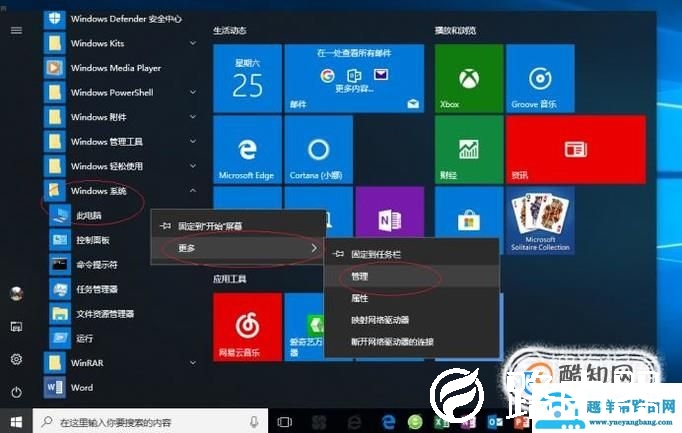The width and height of the screenshot is (682, 433).
Task: Expand the Windows PowerShell chevron
Action: (193, 92)
